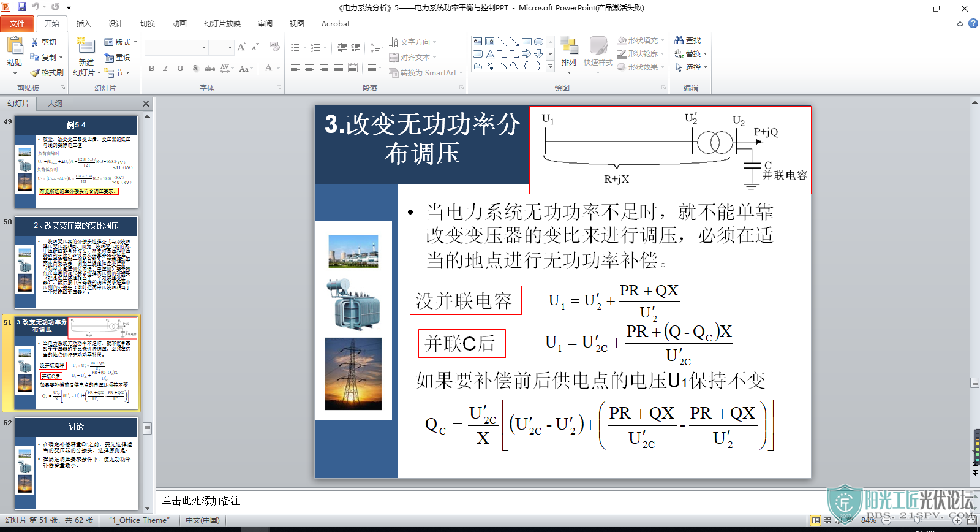Click 转换为 SmartArt button
Image resolution: width=980 pixels, height=532 pixels.
click(x=426, y=72)
